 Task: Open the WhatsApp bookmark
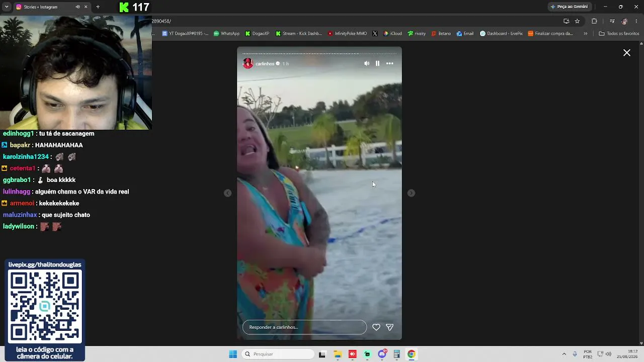[x=226, y=34]
